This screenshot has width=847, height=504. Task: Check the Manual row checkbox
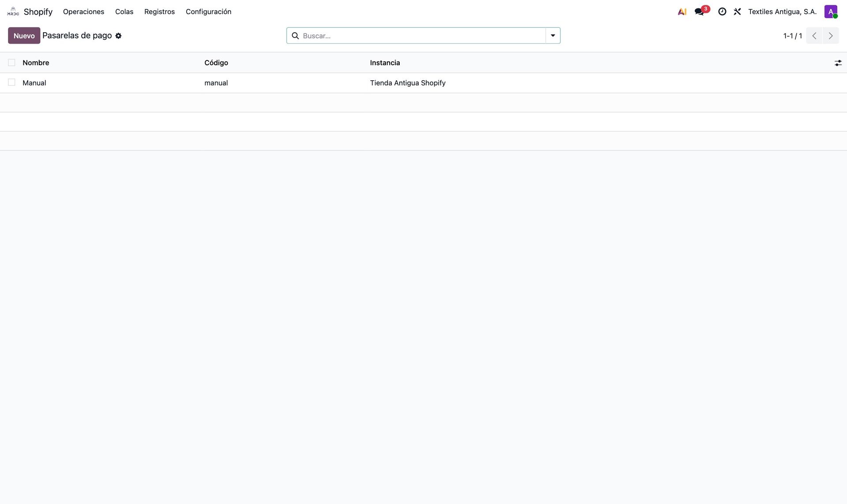[11, 82]
